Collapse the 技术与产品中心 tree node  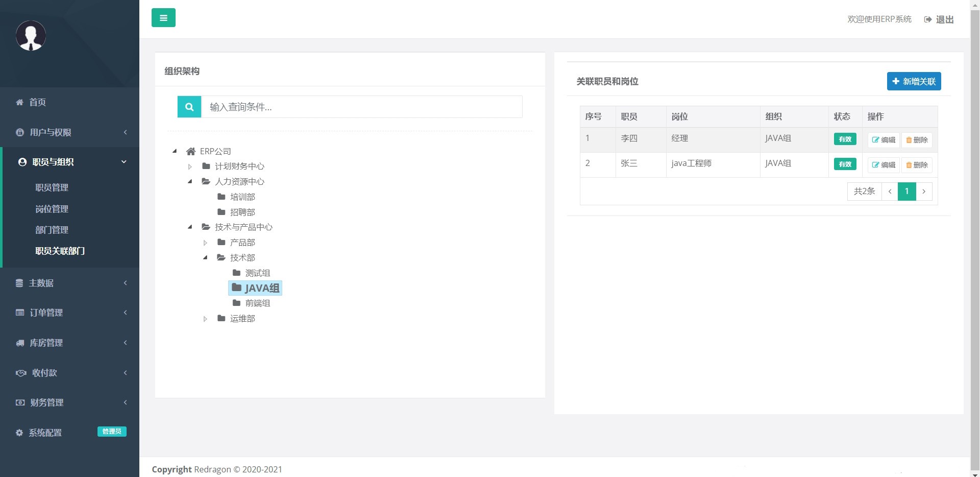pyautogui.click(x=190, y=227)
